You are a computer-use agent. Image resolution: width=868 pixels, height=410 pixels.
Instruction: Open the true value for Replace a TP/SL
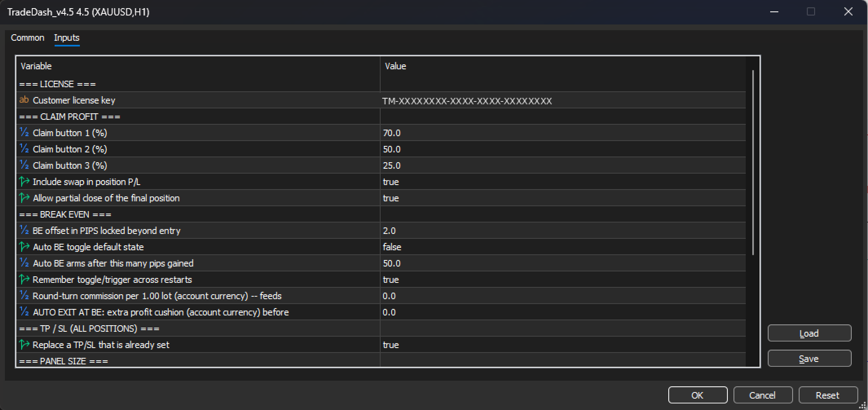(x=563, y=345)
